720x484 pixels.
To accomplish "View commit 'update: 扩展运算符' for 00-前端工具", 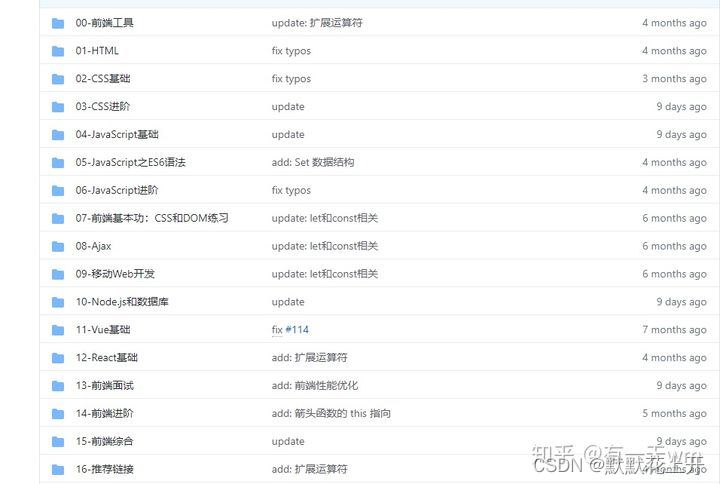I will click(x=317, y=23).
